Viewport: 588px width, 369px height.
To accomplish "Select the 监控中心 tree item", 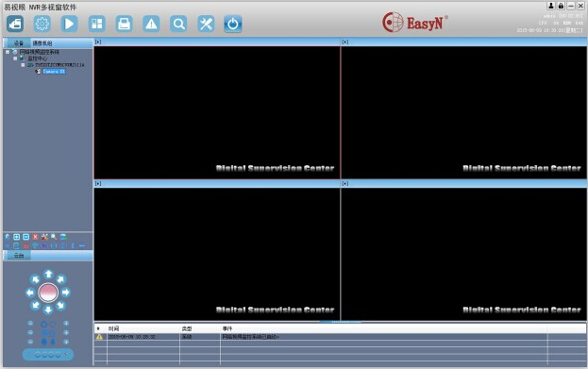I will [38, 59].
